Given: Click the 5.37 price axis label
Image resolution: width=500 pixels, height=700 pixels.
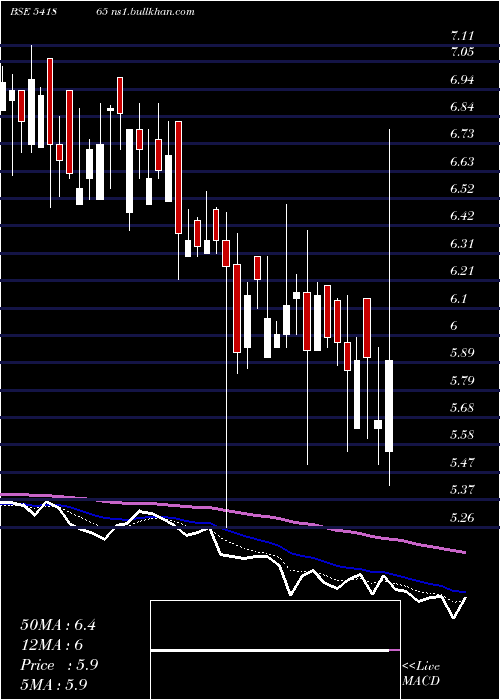Looking at the screenshot, I should click(x=463, y=490).
